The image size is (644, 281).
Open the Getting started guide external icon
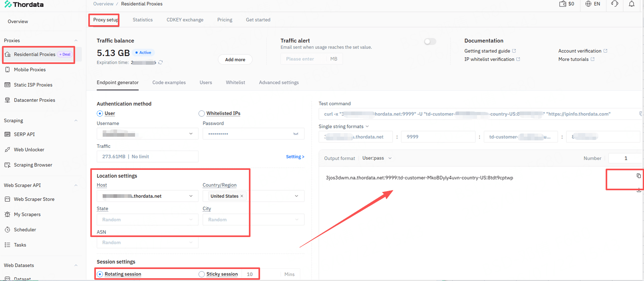coord(514,51)
